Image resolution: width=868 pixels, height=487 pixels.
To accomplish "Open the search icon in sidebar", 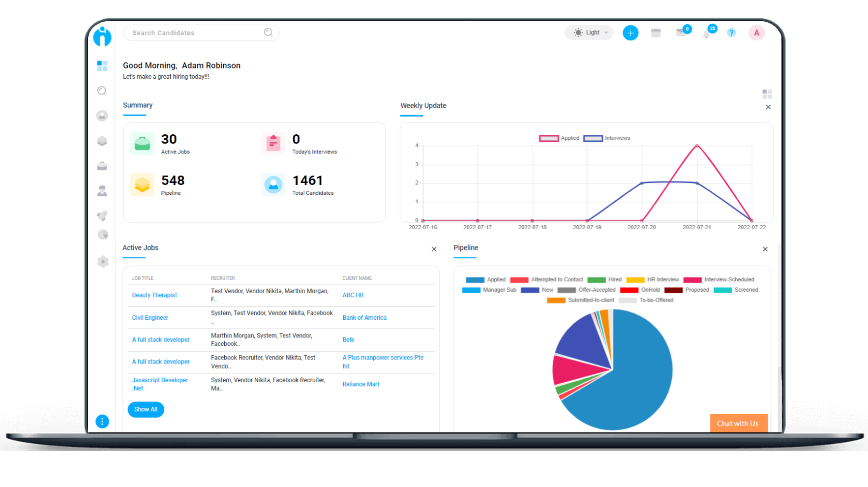I will pyautogui.click(x=102, y=91).
